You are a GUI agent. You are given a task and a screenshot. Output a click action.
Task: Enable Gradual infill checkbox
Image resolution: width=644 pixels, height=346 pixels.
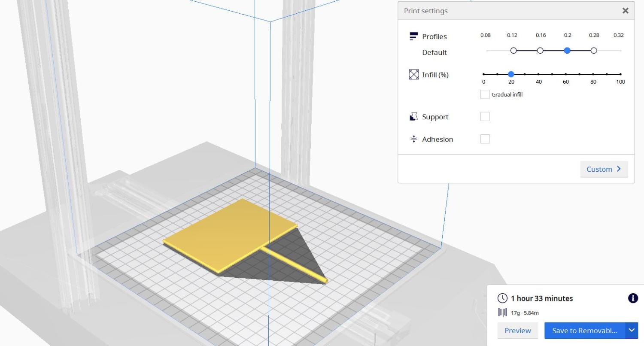[485, 94]
